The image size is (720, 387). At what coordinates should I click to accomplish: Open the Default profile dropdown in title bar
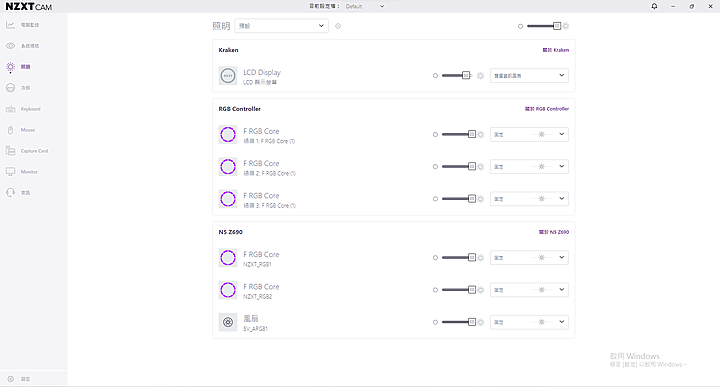pyautogui.click(x=365, y=6)
